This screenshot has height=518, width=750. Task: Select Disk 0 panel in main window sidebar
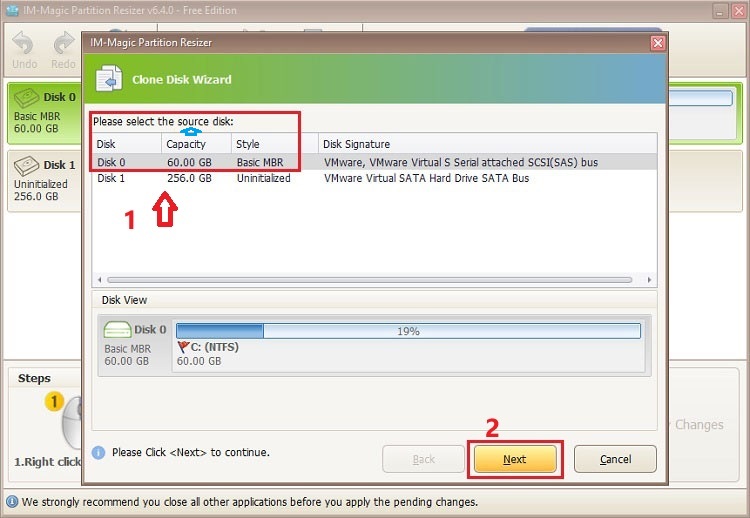tap(44, 113)
